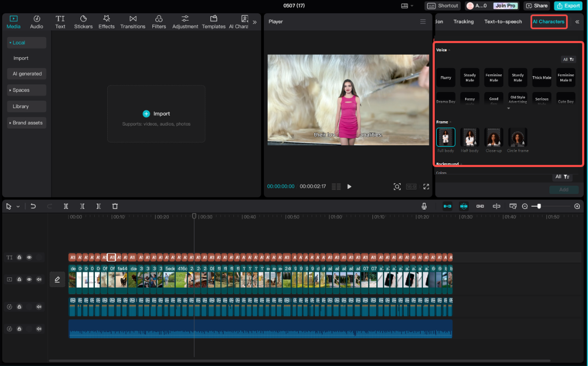
Task: Open the voice All filter dropdown
Action: (568, 60)
